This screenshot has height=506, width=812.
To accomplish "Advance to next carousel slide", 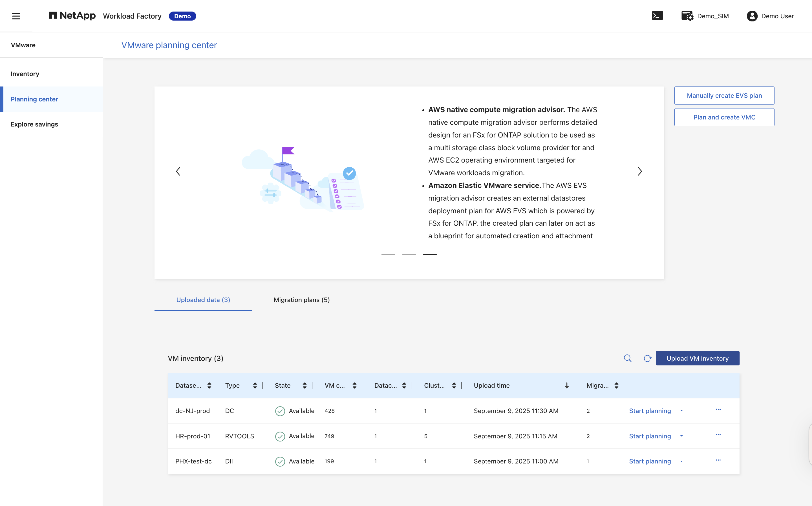I will [x=640, y=171].
